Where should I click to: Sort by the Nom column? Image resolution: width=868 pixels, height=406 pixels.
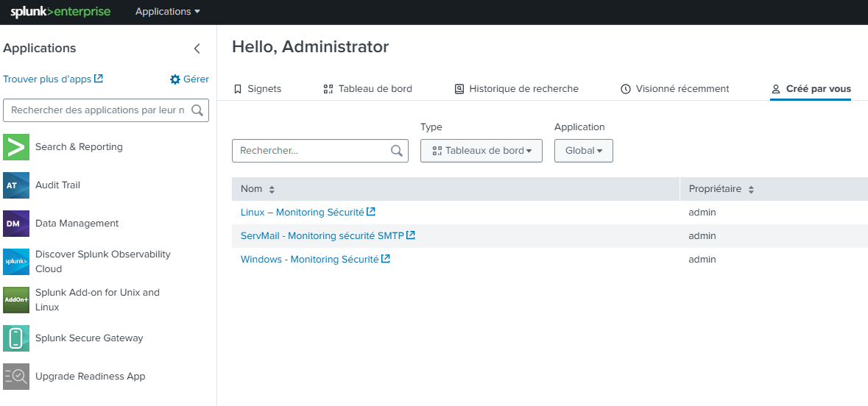pyautogui.click(x=258, y=189)
